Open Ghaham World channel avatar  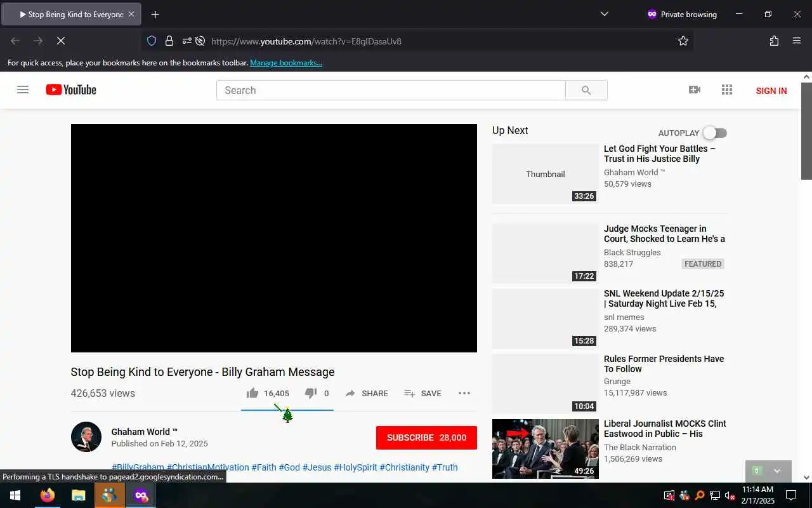click(86, 437)
